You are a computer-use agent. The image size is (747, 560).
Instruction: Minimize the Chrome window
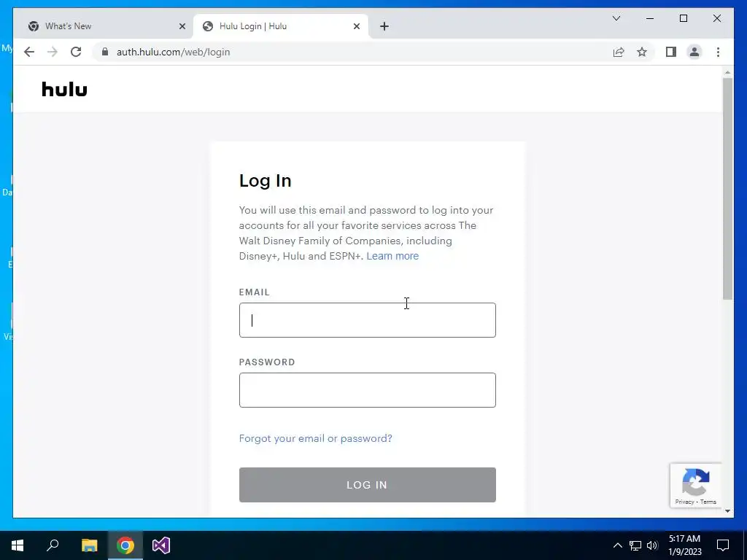click(x=650, y=18)
